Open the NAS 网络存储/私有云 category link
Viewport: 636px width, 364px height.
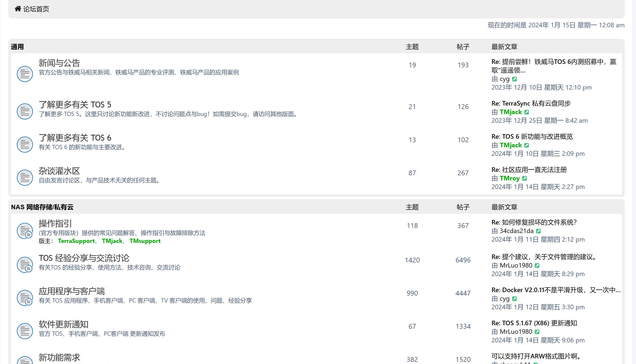(42, 207)
